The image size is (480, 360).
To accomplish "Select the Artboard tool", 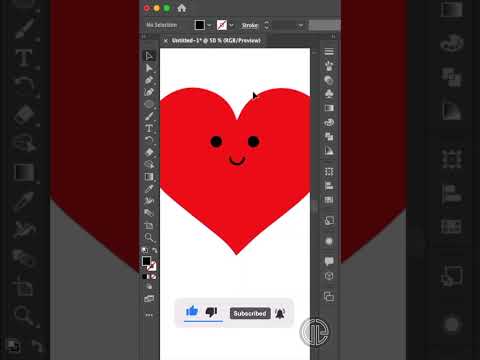I will click(x=149, y=226).
